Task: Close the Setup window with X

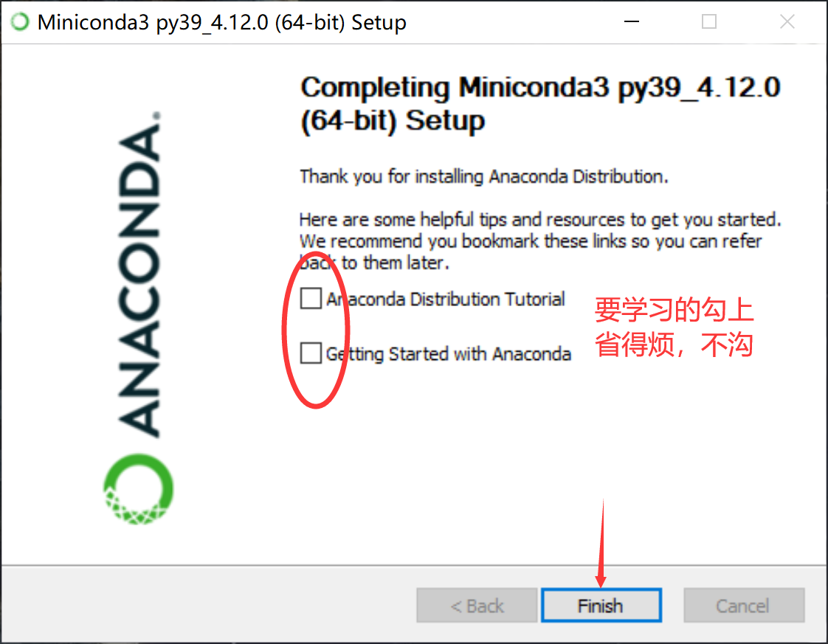Action: click(x=787, y=21)
